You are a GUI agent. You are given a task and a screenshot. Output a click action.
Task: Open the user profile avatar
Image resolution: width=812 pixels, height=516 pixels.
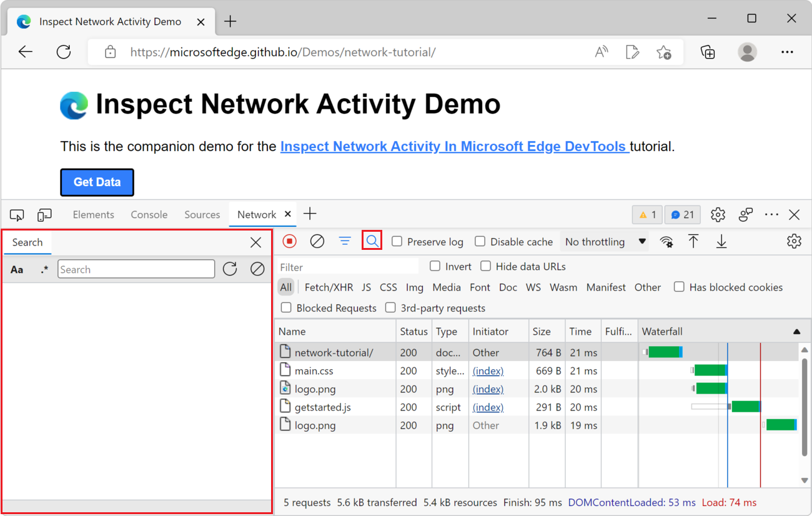[747, 52]
